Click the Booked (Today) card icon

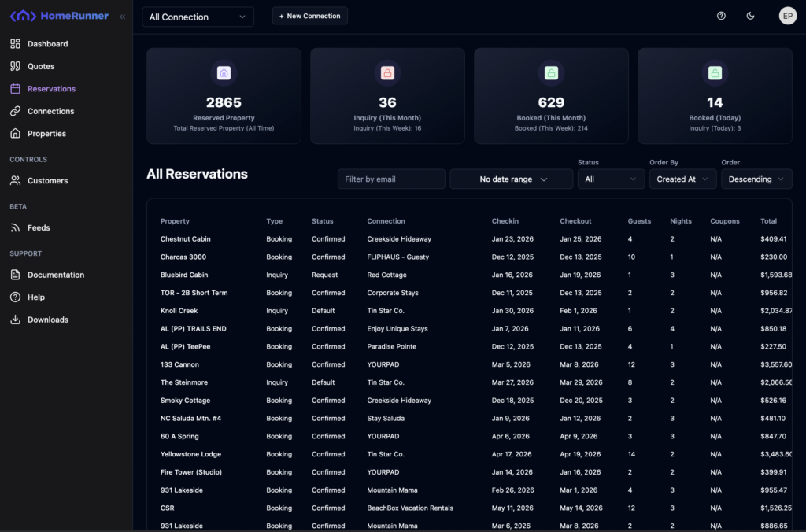click(x=715, y=73)
